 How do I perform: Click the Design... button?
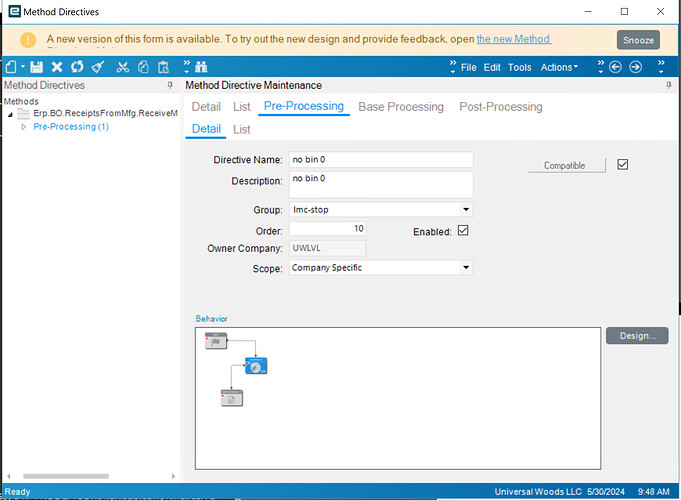tap(637, 336)
